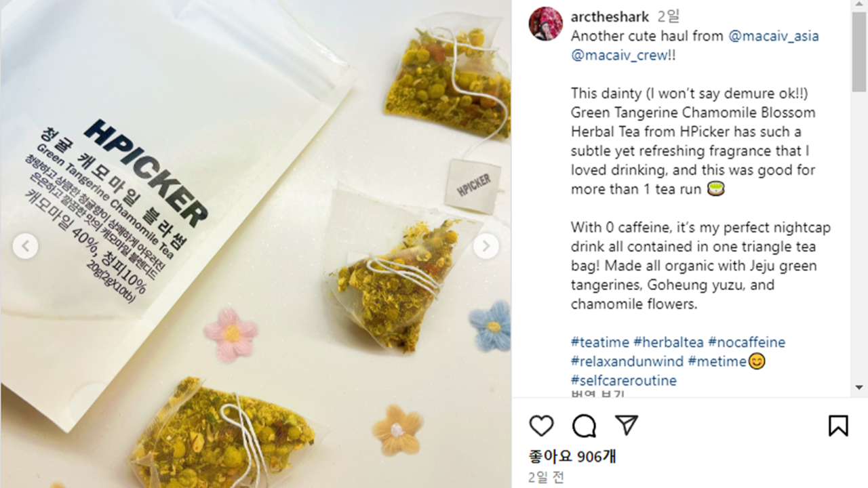Open comments via speech bubble icon

(584, 426)
